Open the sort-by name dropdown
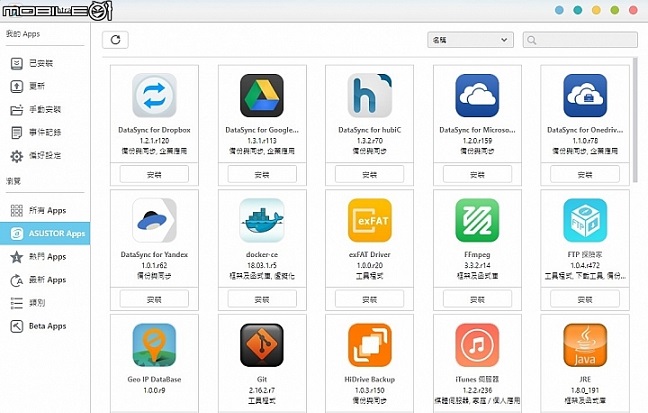Image resolution: width=648 pixels, height=413 pixels. (x=470, y=40)
